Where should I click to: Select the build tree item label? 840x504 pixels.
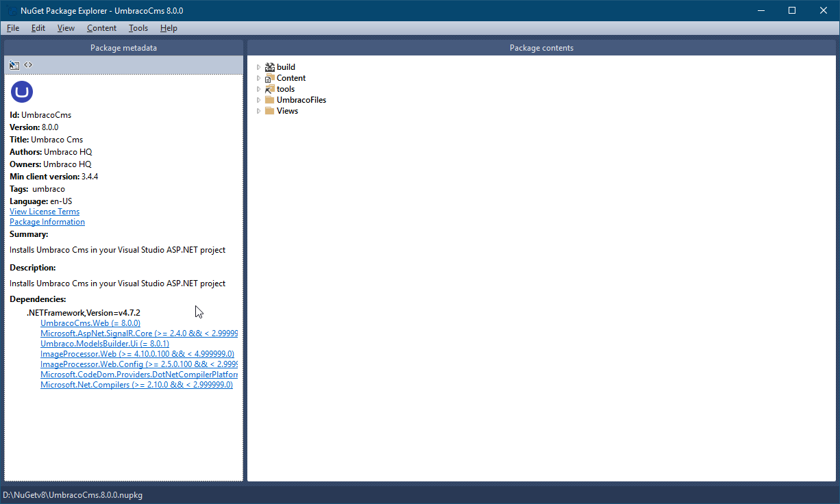coord(286,67)
